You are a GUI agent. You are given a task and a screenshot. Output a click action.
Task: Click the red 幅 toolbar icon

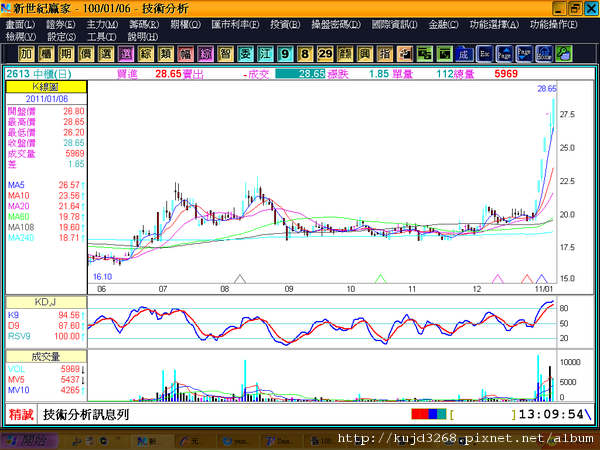tap(185, 54)
